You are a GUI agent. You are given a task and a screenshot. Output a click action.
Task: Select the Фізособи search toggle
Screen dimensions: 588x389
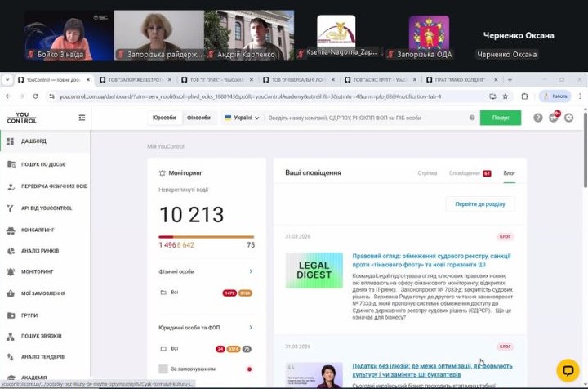click(x=198, y=118)
